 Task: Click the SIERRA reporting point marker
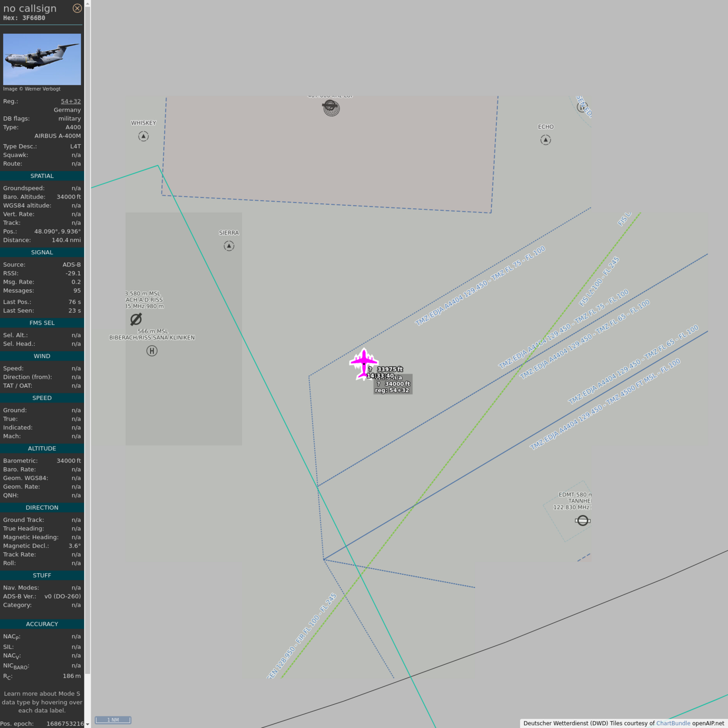229,246
